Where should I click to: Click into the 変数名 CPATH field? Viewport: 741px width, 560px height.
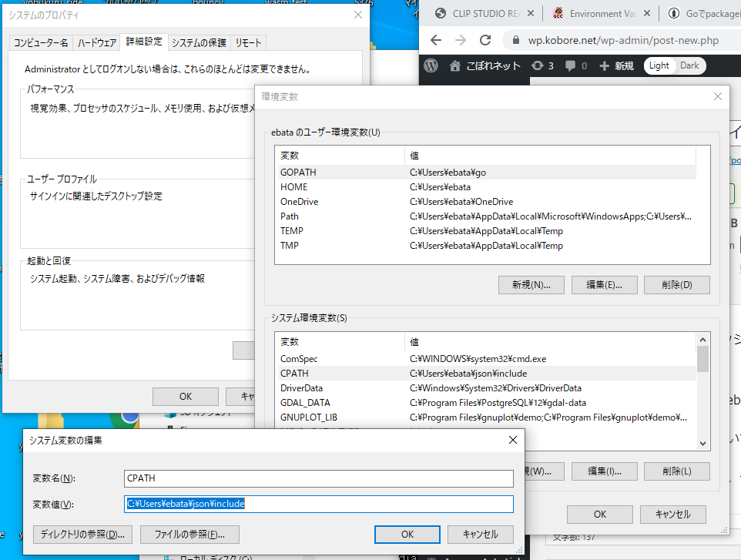(x=319, y=478)
